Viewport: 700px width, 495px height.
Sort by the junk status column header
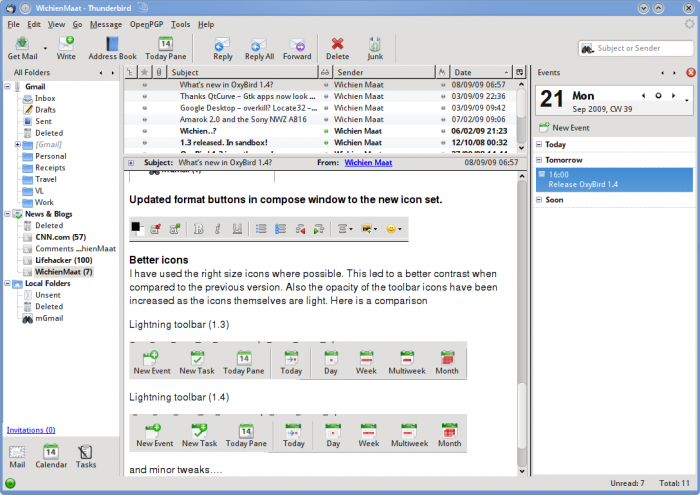coord(442,72)
